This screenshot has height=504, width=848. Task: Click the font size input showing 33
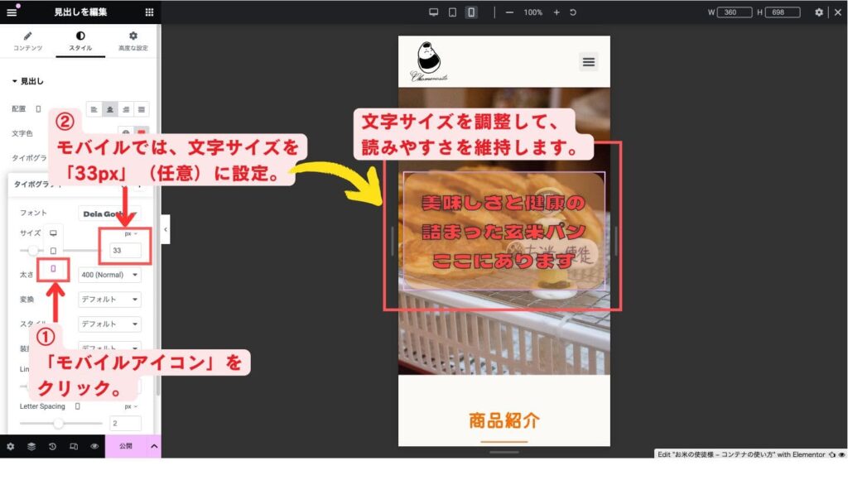pos(125,250)
